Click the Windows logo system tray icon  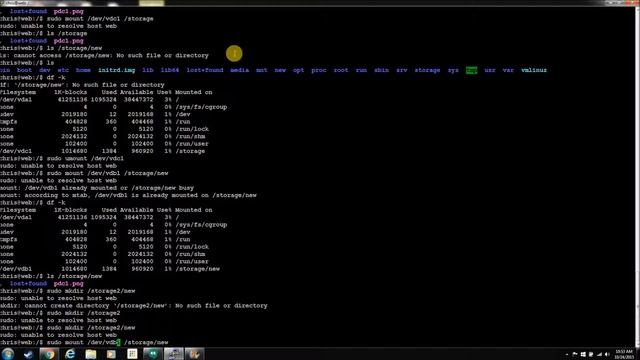pyautogui.click(x=583, y=354)
